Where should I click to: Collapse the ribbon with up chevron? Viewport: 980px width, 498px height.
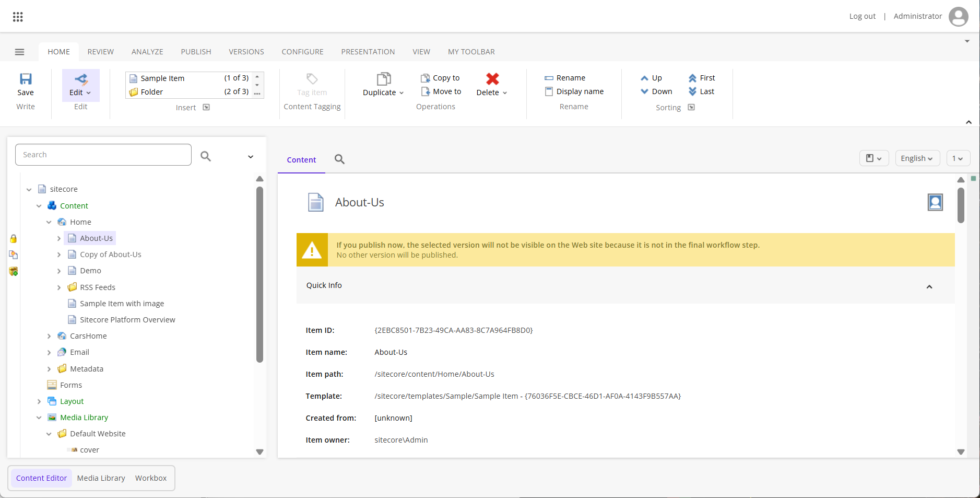(969, 122)
